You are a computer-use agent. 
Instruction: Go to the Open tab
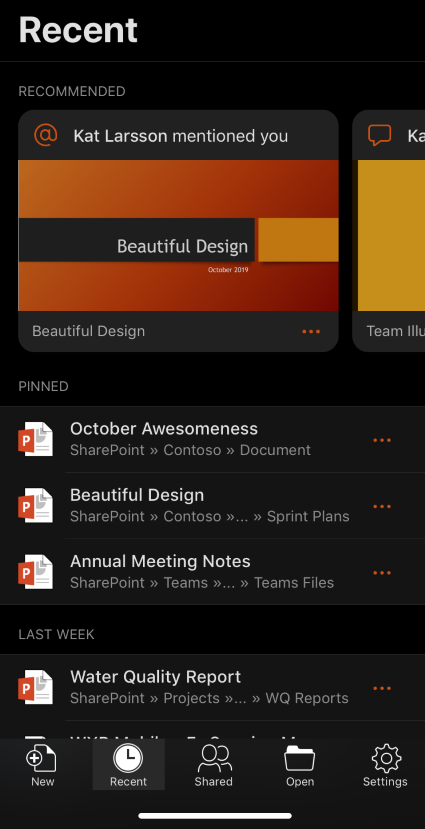tap(300, 765)
